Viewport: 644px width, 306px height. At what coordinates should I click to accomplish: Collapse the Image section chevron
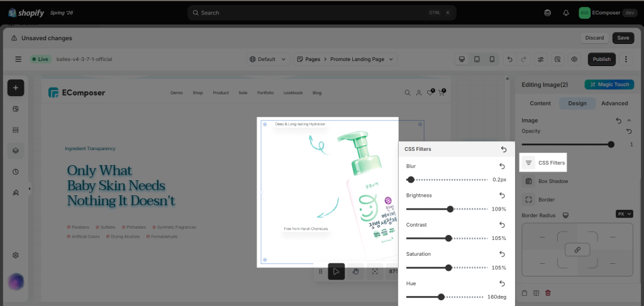(x=629, y=121)
